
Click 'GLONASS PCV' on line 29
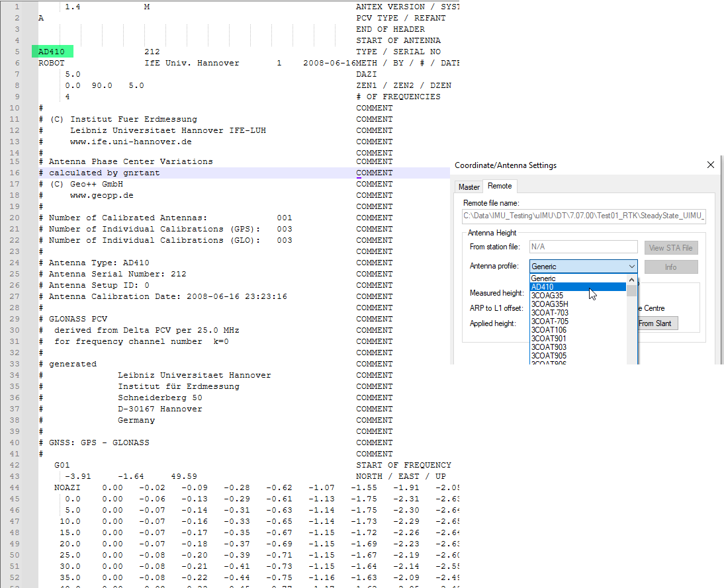[78, 319]
